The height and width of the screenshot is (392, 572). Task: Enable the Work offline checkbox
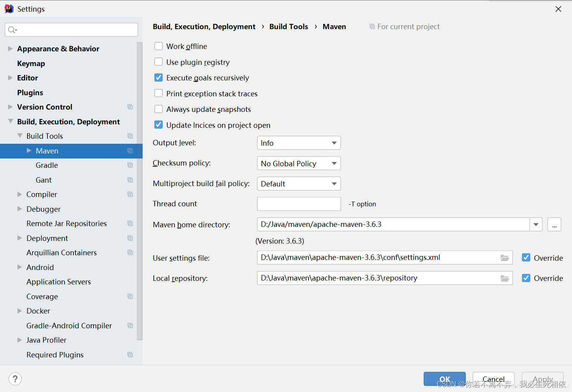tap(159, 46)
